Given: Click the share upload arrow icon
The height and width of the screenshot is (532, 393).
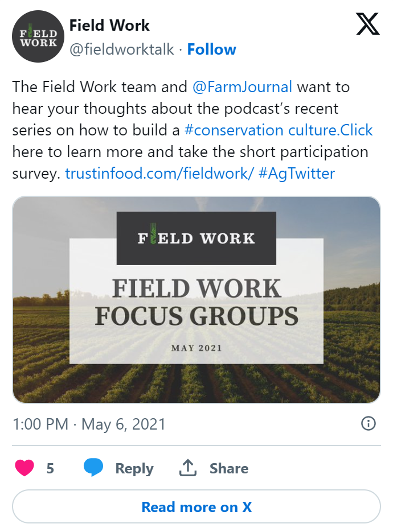Looking at the screenshot, I should pyautogui.click(x=188, y=468).
